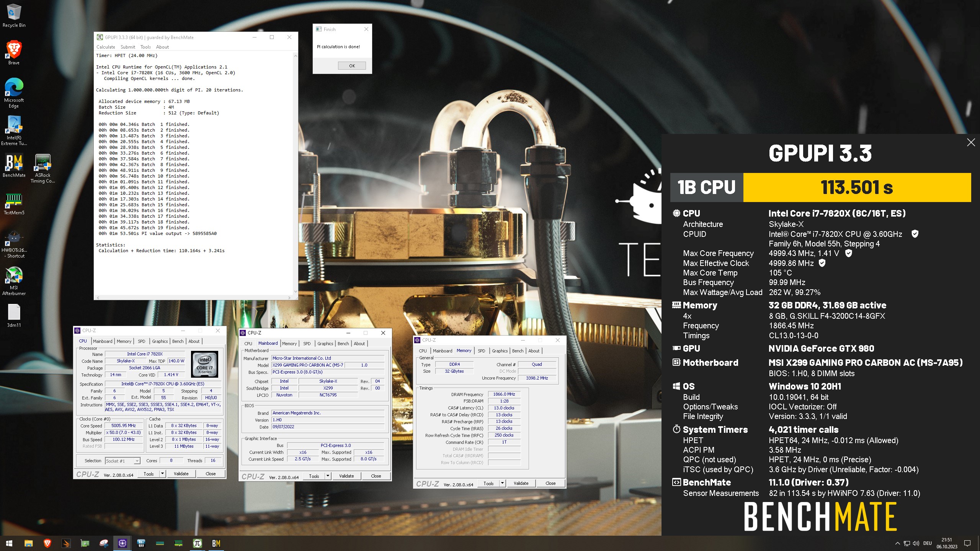Select the BenchMate desktop shortcut

[x=14, y=166]
